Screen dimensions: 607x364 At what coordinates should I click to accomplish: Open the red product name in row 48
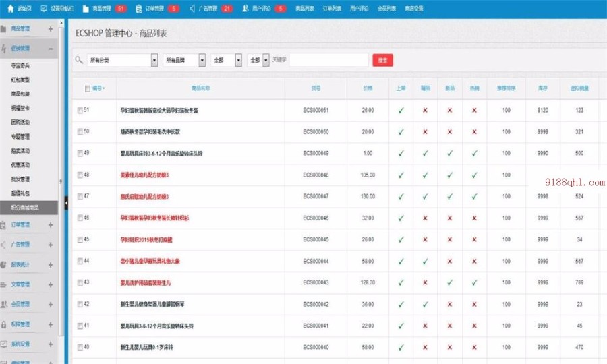point(144,175)
